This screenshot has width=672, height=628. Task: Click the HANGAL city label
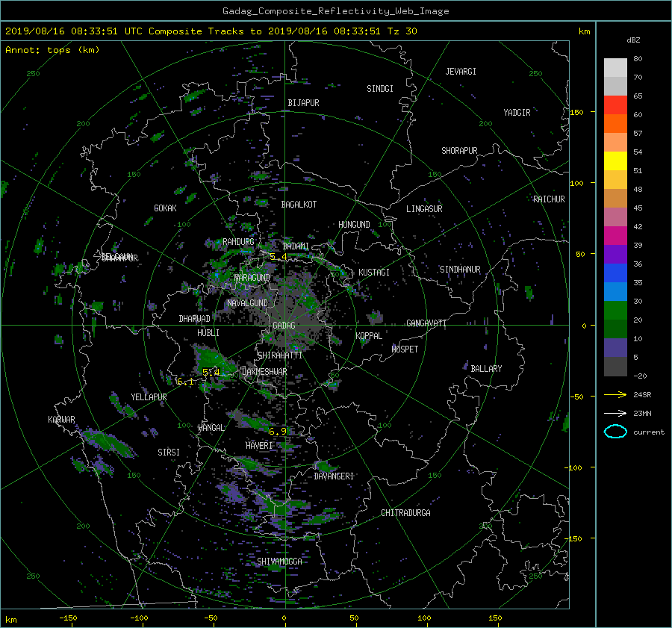(211, 428)
